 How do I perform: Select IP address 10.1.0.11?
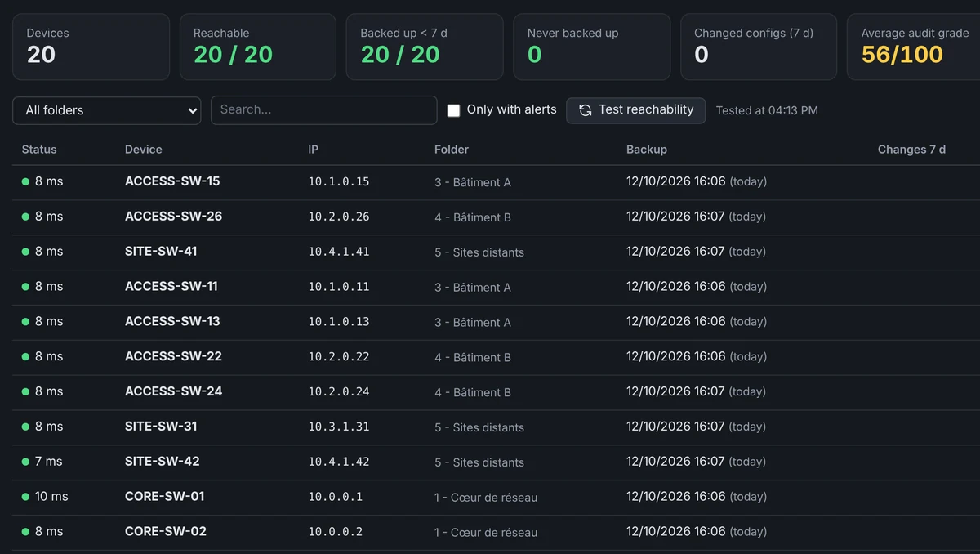[339, 287]
